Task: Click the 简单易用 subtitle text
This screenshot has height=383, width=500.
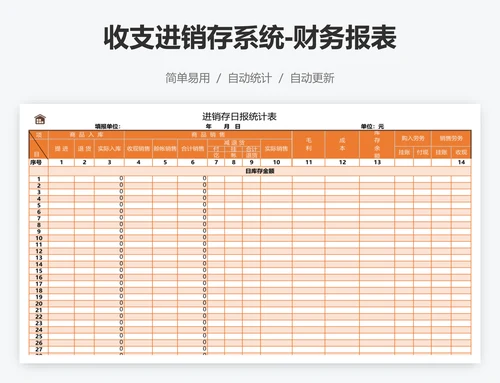Action: point(188,78)
